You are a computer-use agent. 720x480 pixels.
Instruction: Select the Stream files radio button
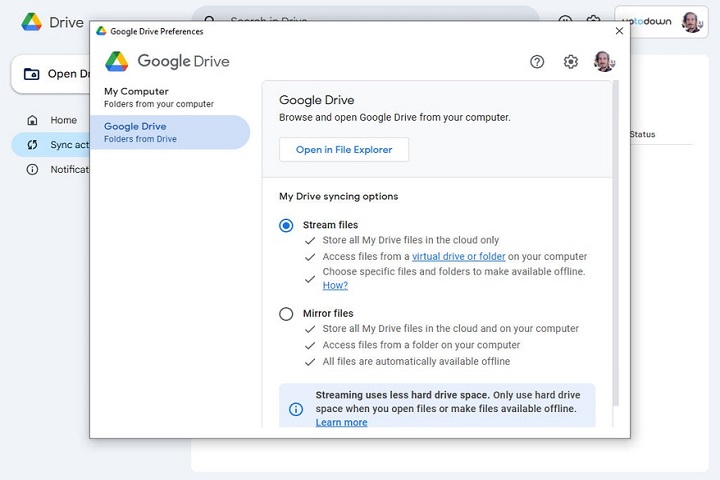coord(286,226)
